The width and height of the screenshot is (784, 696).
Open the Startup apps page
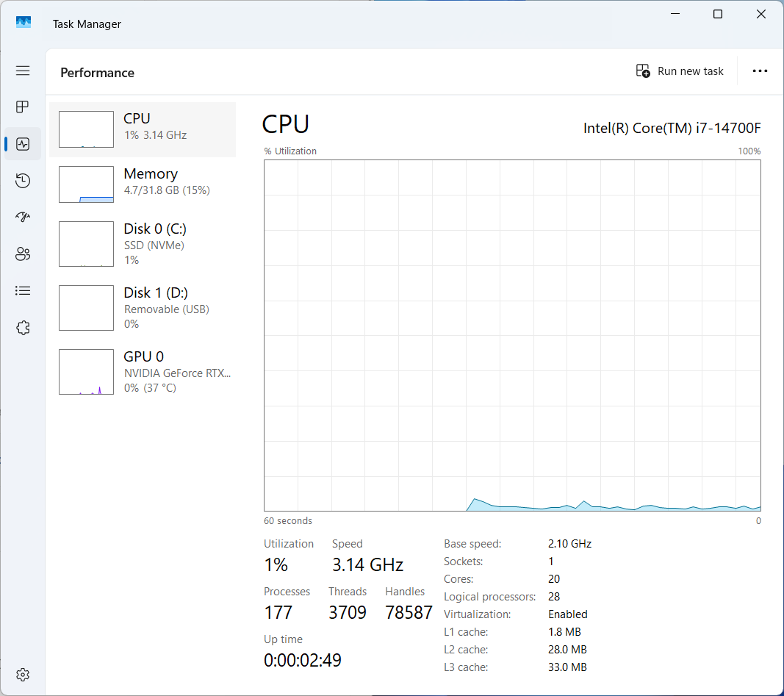pos(23,218)
